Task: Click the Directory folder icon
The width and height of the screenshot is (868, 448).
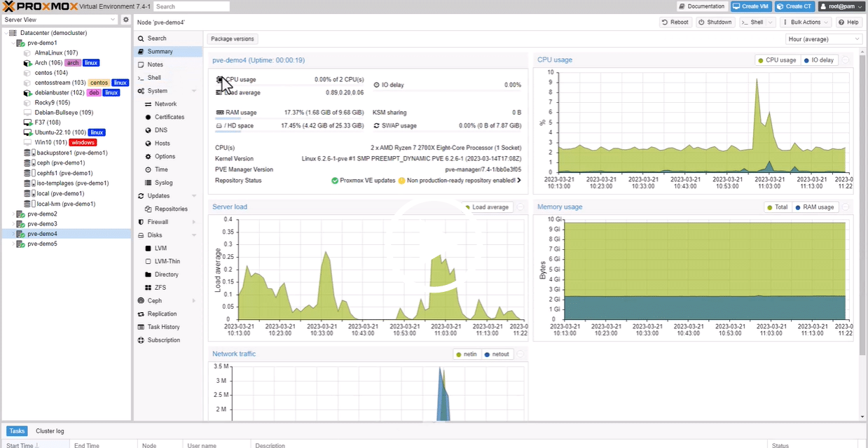Action: coord(148,274)
